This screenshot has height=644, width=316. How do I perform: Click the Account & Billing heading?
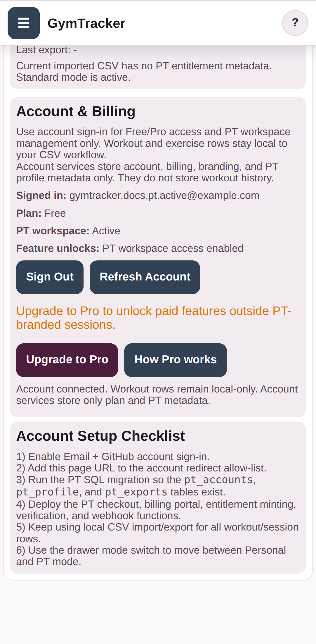[x=76, y=111]
